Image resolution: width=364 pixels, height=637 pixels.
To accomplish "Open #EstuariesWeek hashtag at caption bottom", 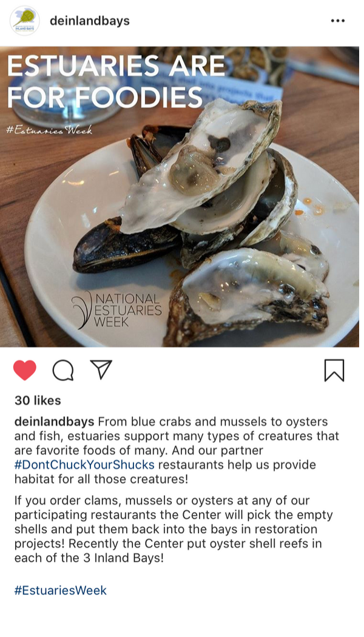I will coord(61,590).
